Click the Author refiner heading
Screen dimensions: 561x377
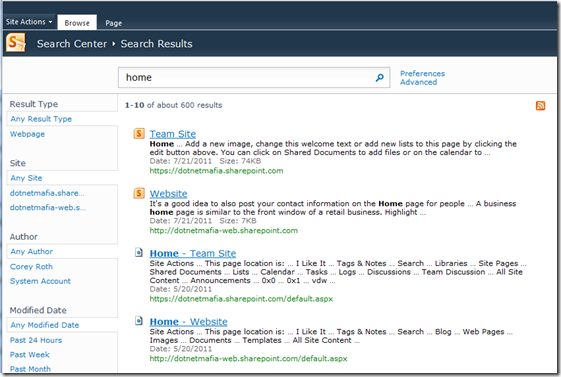pos(24,237)
